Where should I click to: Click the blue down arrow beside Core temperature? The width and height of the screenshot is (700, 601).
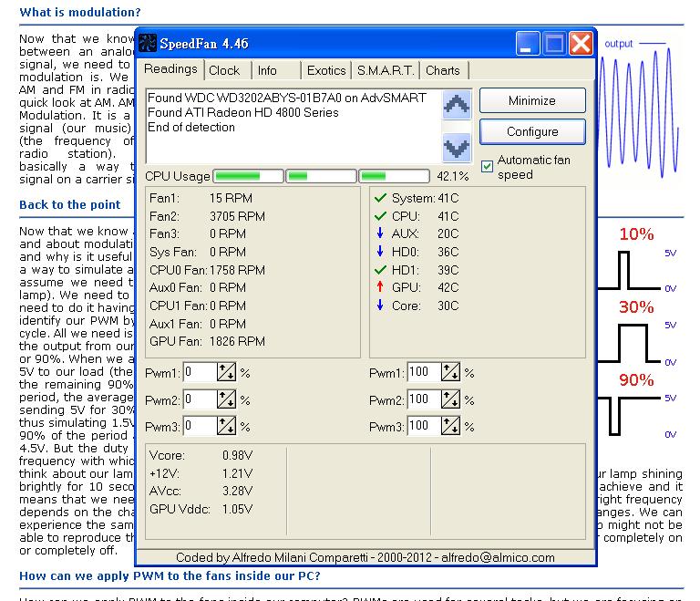coord(380,306)
